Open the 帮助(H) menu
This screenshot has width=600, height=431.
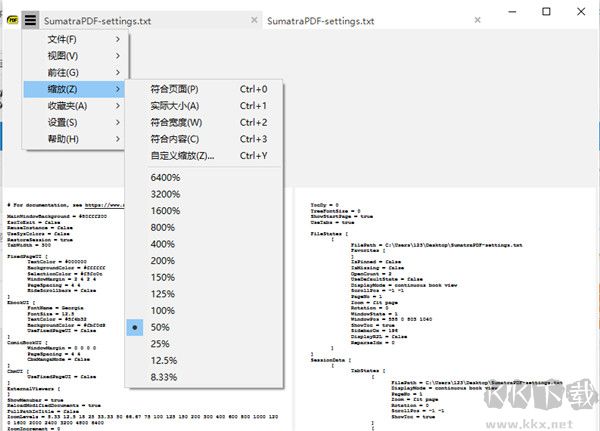pos(73,139)
